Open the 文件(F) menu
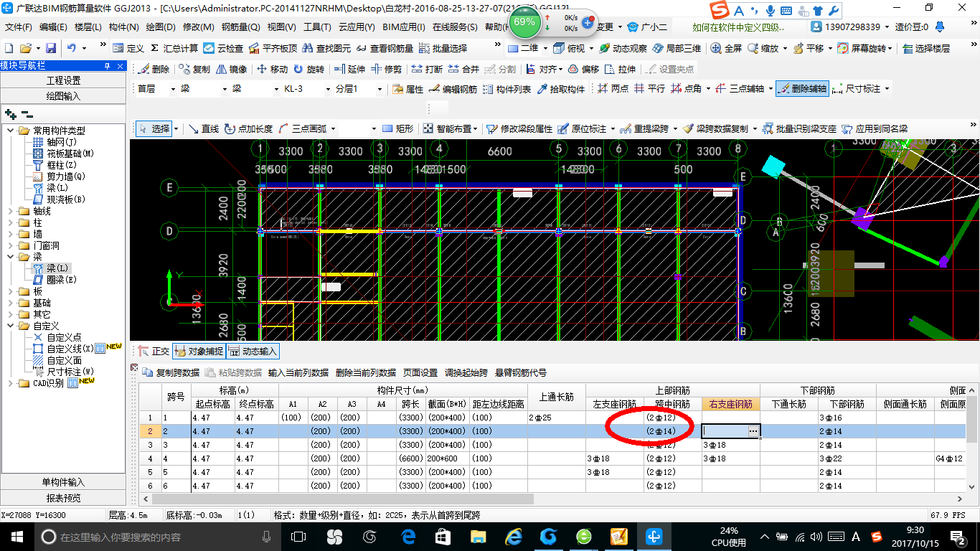This screenshot has width=980, height=551. [x=19, y=27]
